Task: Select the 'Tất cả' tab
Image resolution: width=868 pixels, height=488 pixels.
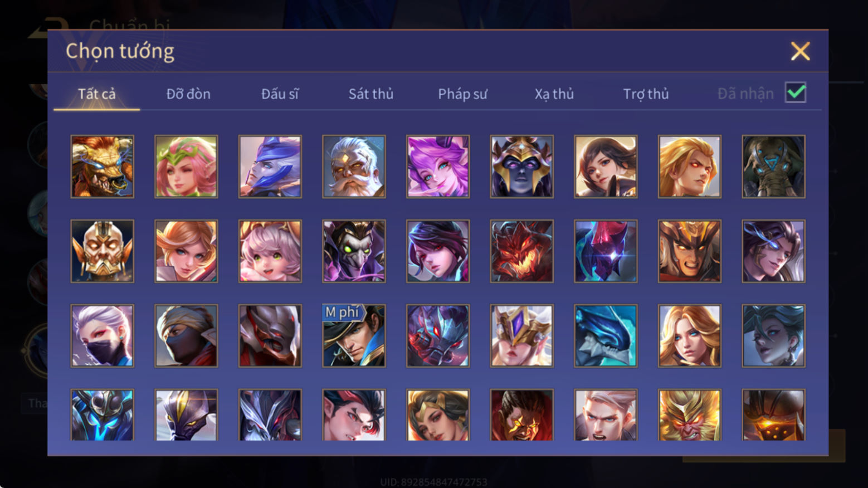Action: [97, 94]
